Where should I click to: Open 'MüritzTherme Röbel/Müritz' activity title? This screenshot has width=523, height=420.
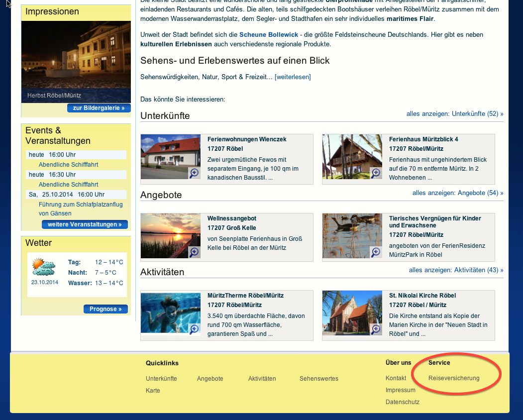245,295
